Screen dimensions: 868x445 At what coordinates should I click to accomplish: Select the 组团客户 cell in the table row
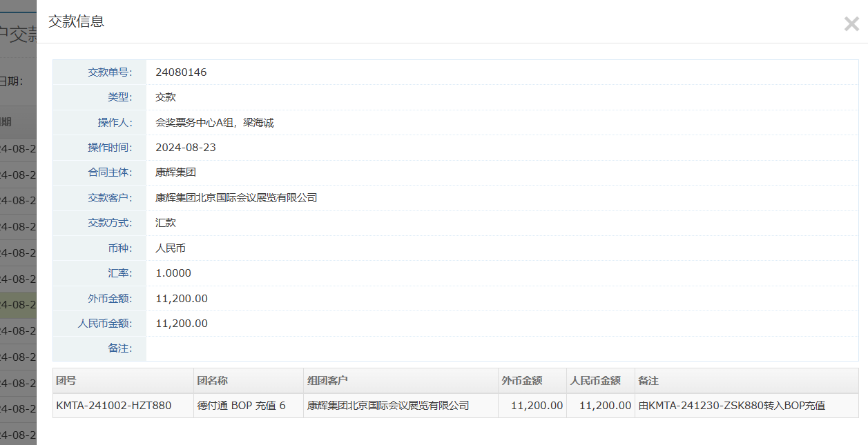tap(388, 406)
